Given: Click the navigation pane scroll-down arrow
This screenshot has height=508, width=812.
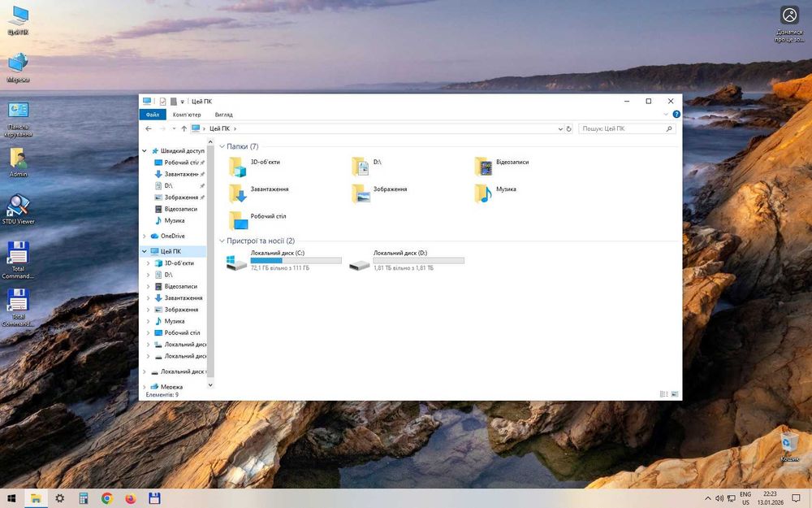Looking at the screenshot, I should [x=210, y=384].
